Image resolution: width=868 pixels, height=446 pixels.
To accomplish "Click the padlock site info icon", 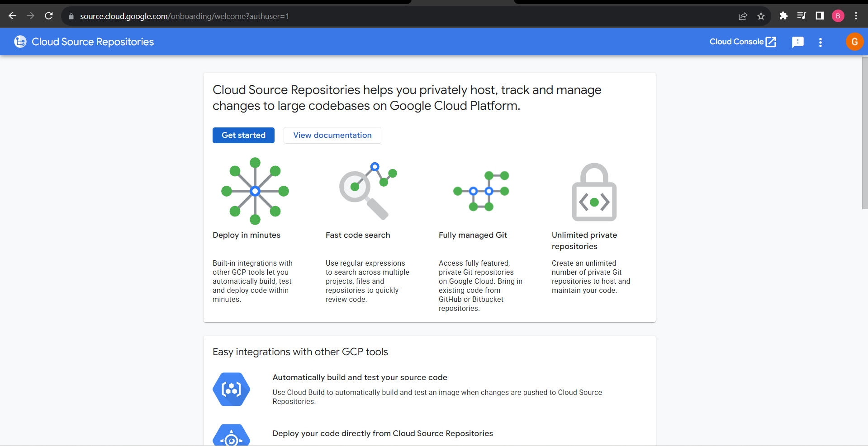I will click(x=71, y=16).
